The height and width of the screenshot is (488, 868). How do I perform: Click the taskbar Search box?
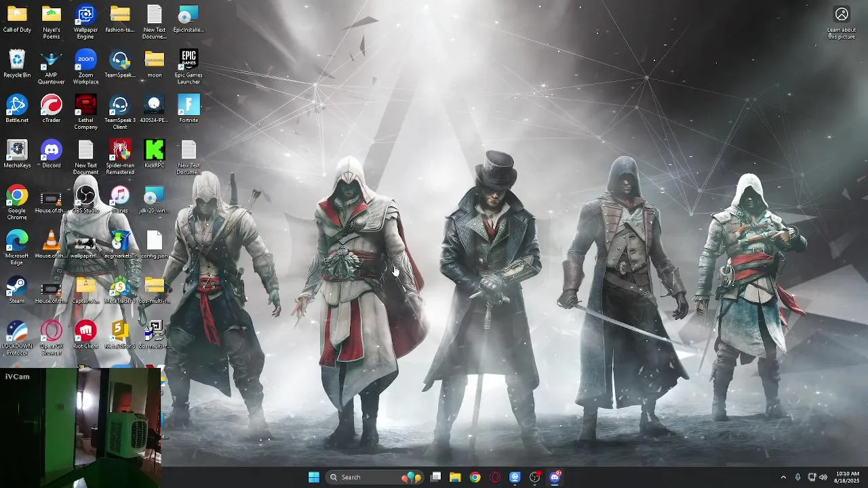pos(374,477)
